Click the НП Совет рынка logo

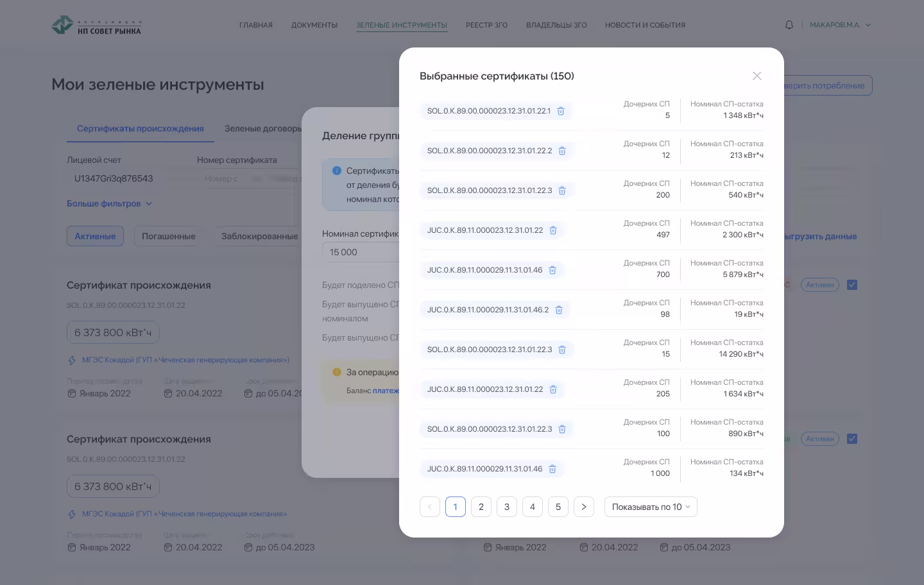[96, 26]
